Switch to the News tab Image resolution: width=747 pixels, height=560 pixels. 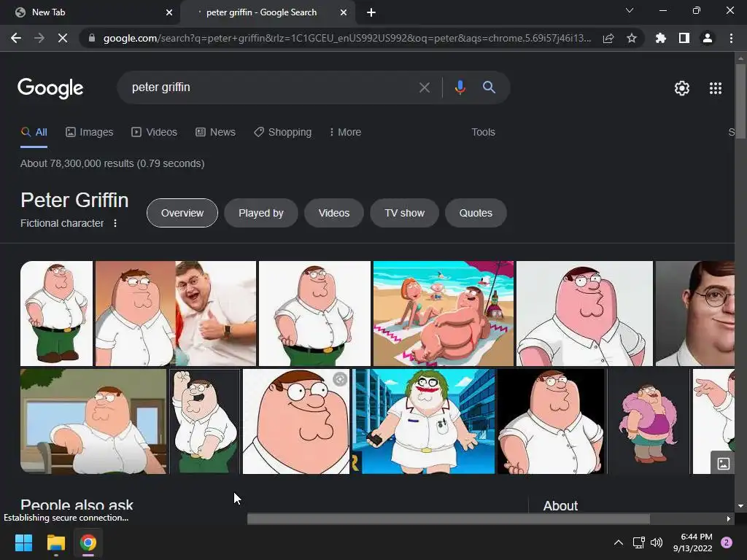click(x=216, y=133)
